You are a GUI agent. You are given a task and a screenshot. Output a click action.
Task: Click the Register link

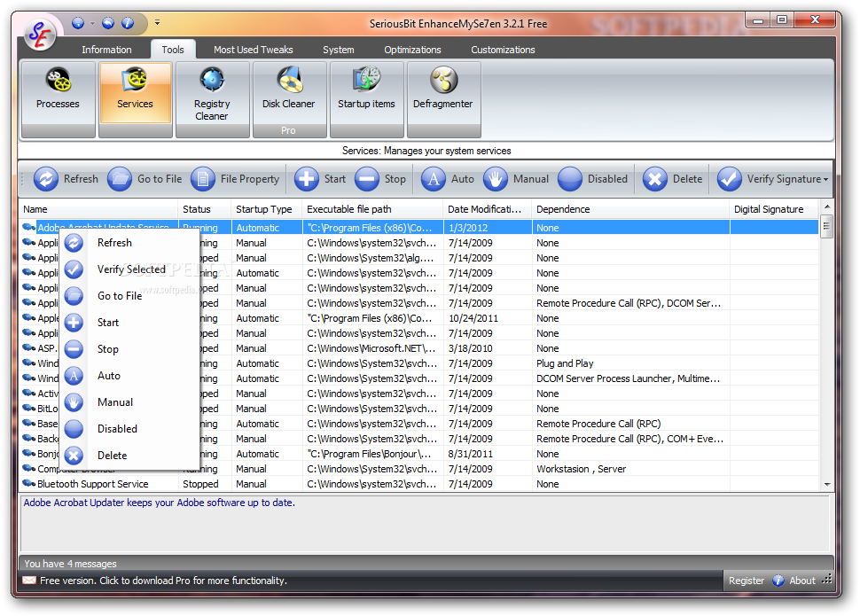[746, 581]
